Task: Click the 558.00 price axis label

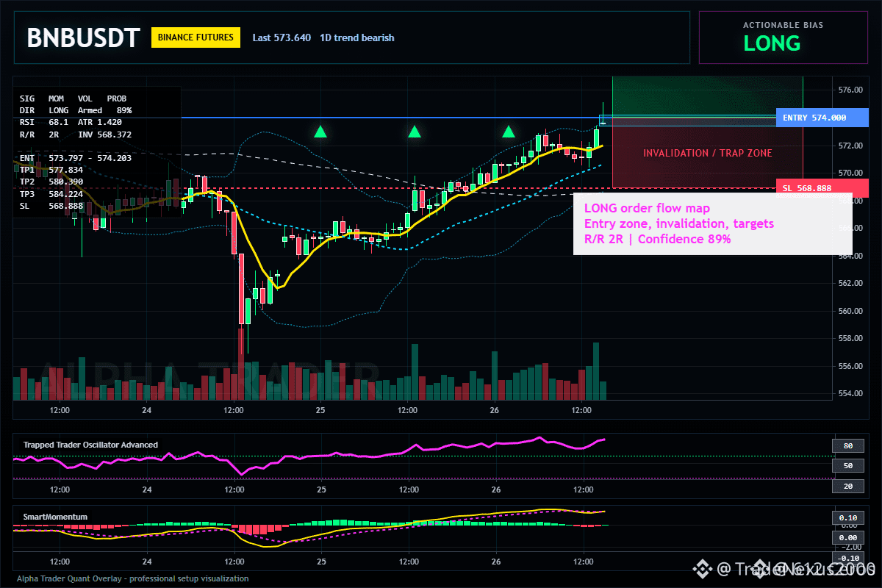Action: click(850, 338)
